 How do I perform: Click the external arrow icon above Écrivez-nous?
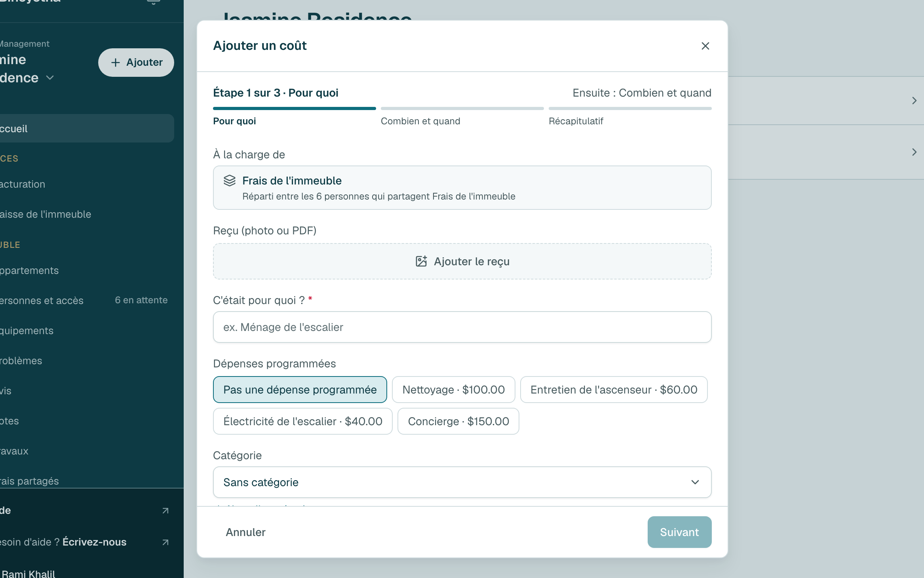(x=165, y=511)
